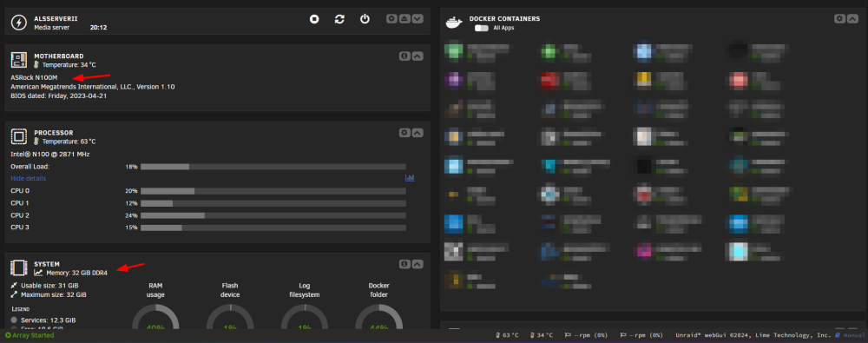Open settings gear in ALSSERVERII tile
Viewport: 868px width, 343px height.
point(391,19)
